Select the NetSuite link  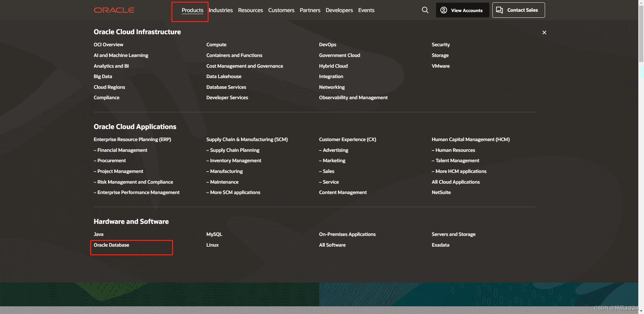point(441,192)
